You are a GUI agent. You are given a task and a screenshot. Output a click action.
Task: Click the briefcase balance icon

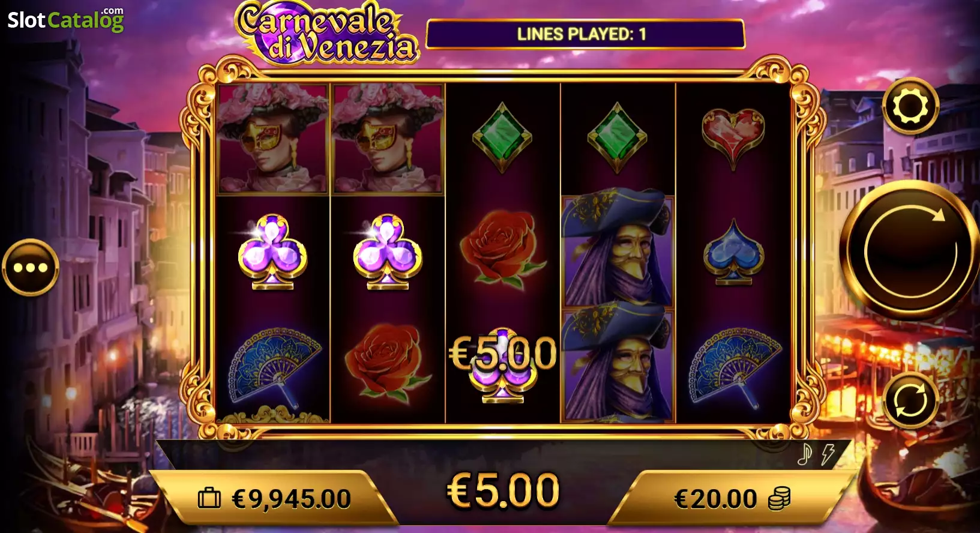pos(209,498)
